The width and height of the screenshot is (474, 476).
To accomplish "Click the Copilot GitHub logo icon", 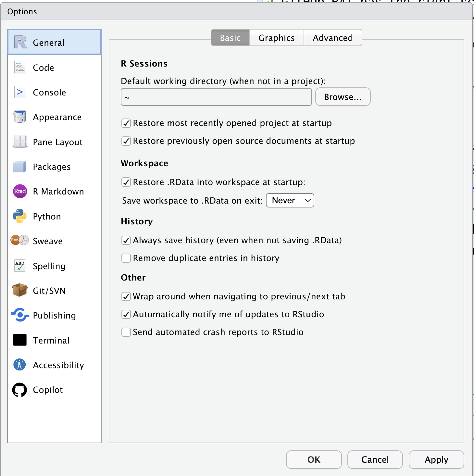I will coord(20,390).
